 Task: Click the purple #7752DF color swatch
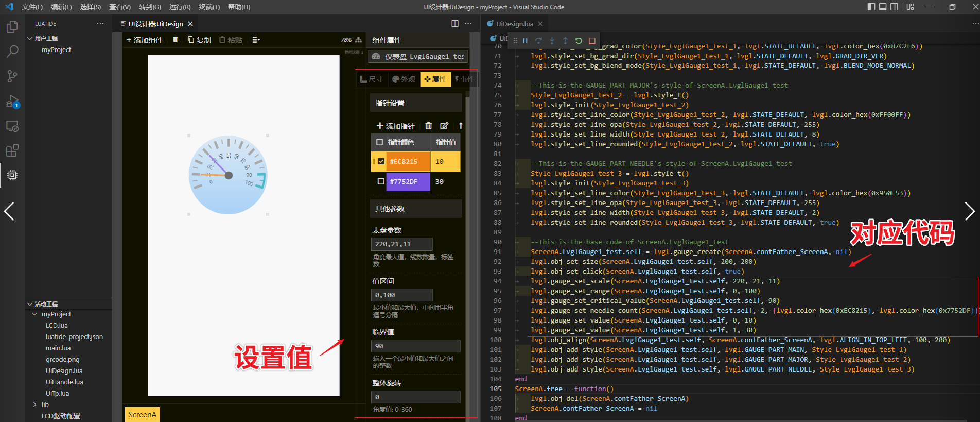click(408, 181)
